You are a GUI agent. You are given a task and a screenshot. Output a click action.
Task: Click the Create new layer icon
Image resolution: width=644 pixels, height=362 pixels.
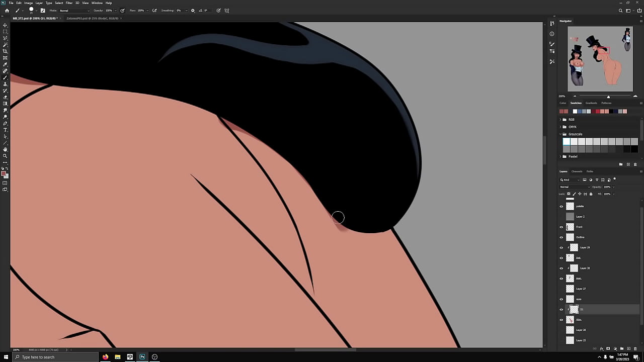coord(629,348)
